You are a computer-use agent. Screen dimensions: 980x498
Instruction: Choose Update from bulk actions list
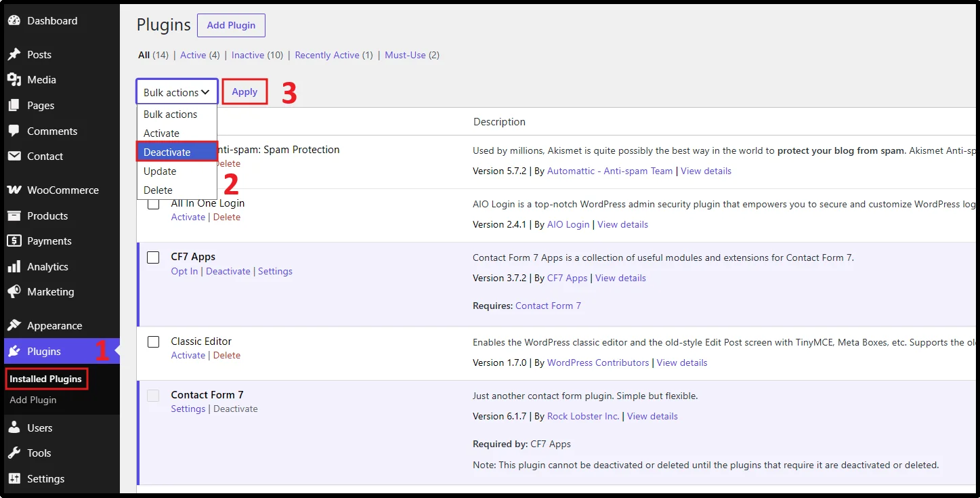point(177,171)
